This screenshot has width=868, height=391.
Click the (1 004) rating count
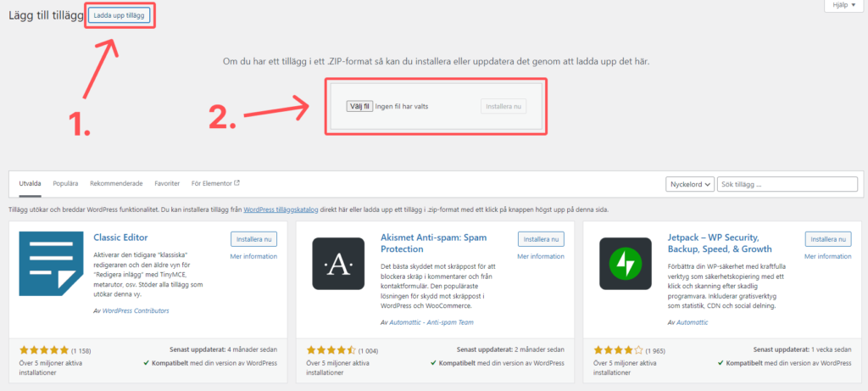pos(368,351)
